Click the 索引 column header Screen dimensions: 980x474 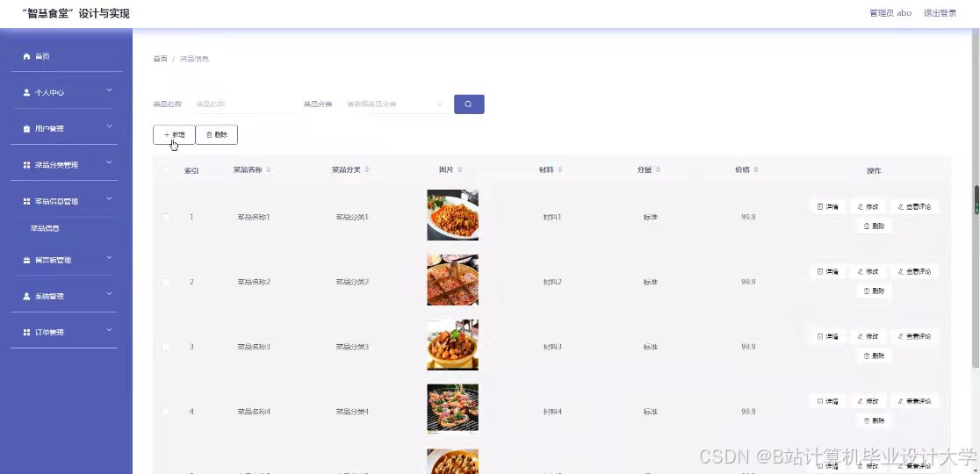pos(192,170)
